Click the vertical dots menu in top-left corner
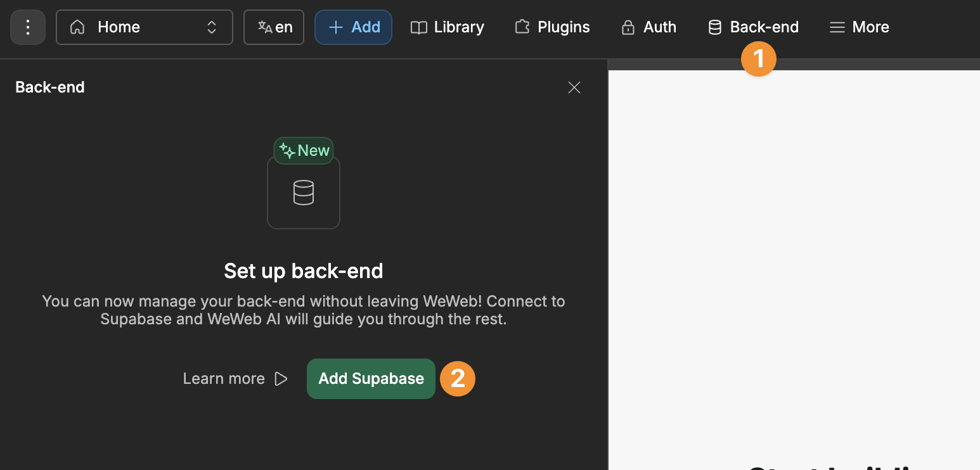This screenshot has height=470, width=980. click(x=27, y=27)
